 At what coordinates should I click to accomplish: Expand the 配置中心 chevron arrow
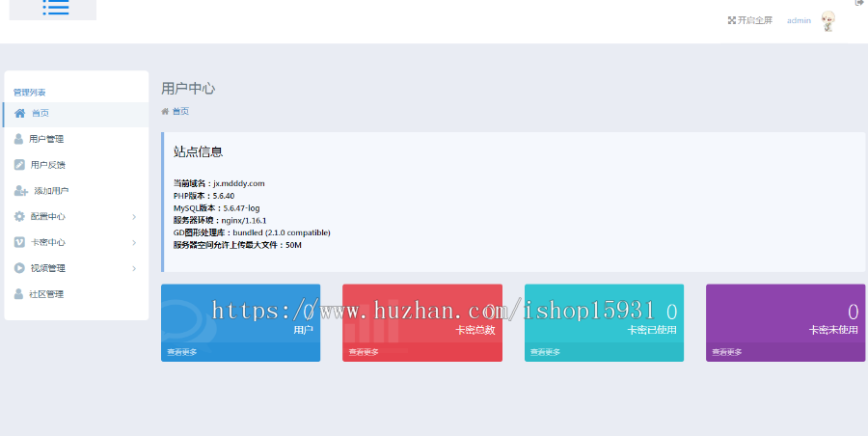[134, 217]
